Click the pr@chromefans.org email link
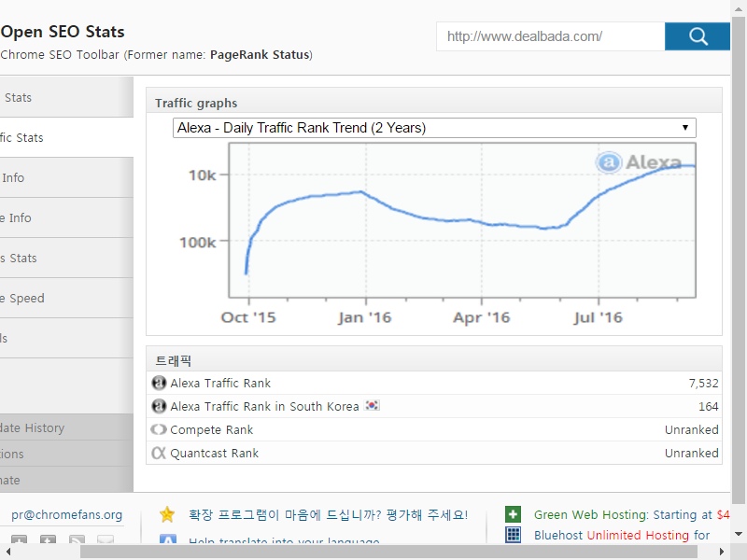 coord(66,514)
